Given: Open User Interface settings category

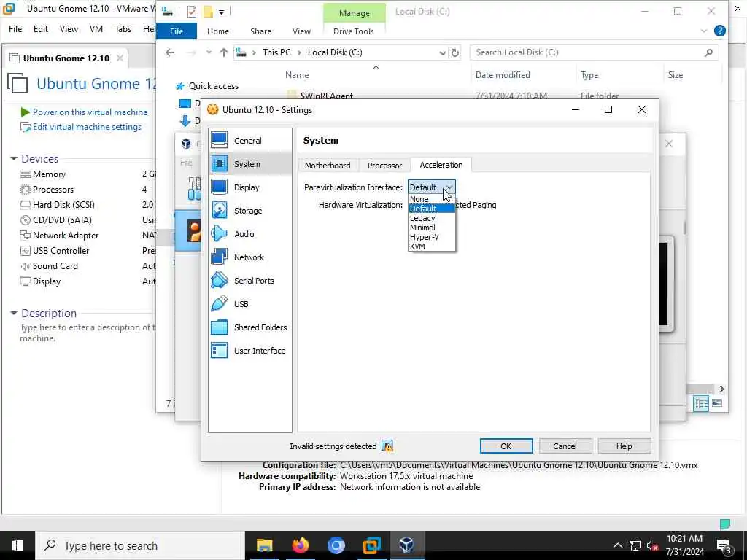Looking at the screenshot, I should click(249, 351).
